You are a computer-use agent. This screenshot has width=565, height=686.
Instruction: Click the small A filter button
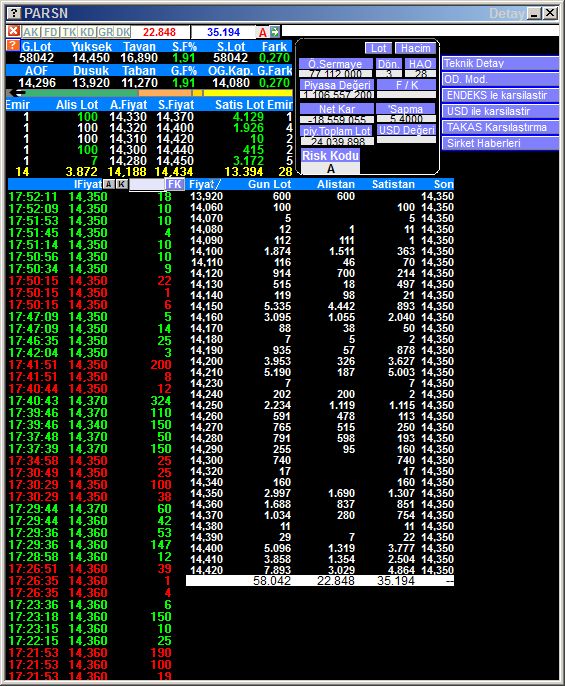point(109,184)
